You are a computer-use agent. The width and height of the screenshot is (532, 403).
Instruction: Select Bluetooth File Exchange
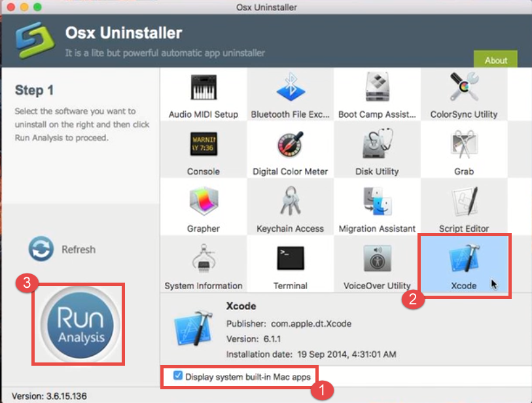[x=290, y=88]
